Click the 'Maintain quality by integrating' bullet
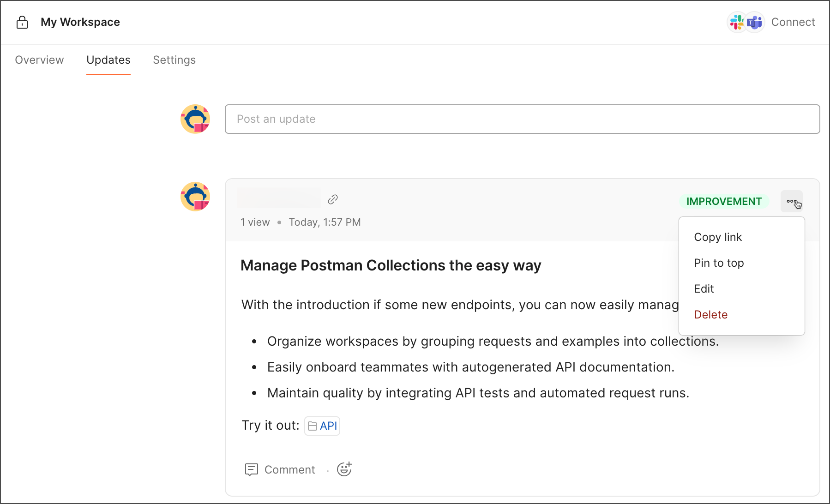 tap(478, 393)
